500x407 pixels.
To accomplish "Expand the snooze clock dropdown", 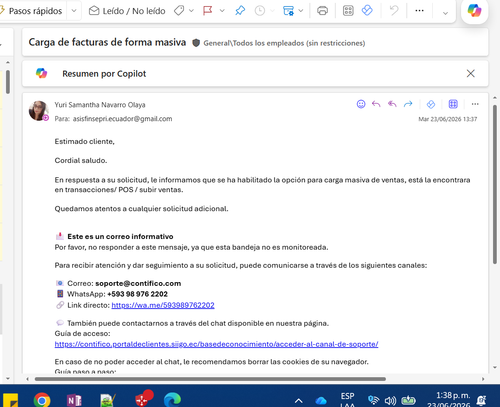I will (272, 11).
